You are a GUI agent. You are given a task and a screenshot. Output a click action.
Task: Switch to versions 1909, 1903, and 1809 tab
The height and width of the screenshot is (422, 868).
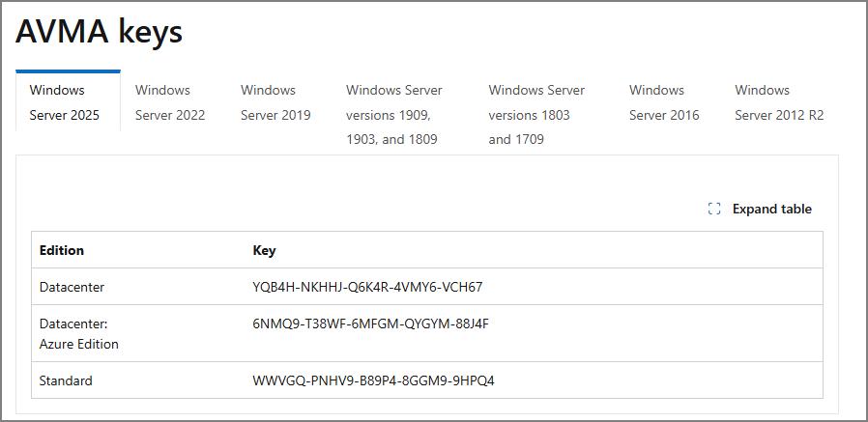click(x=394, y=115)
